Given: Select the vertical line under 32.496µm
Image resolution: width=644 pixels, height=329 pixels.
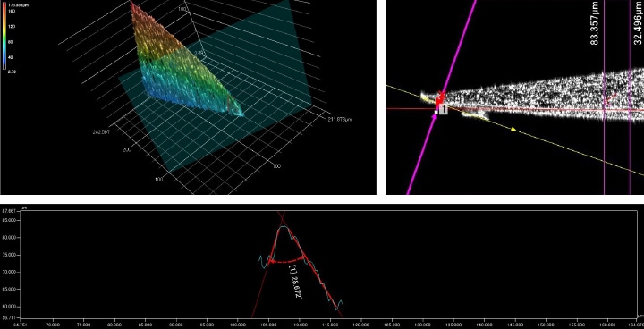Looking at the screenshot, I should 630,97.
